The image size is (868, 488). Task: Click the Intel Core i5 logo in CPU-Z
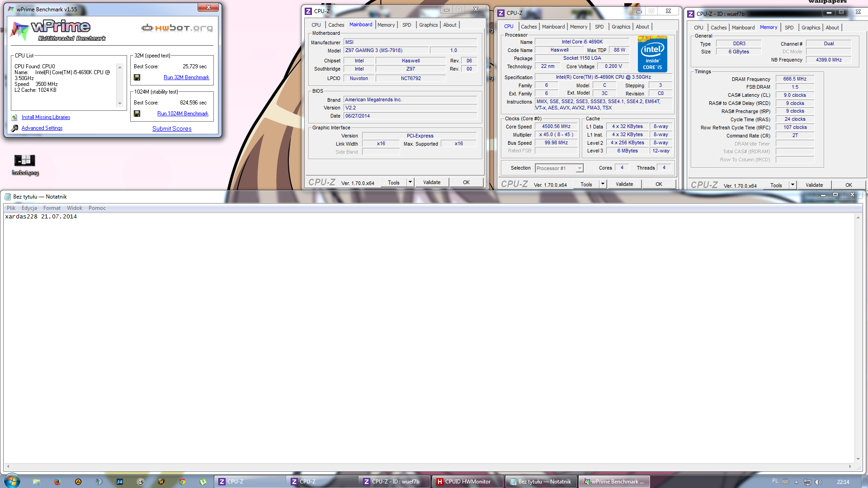coord(652,54)
